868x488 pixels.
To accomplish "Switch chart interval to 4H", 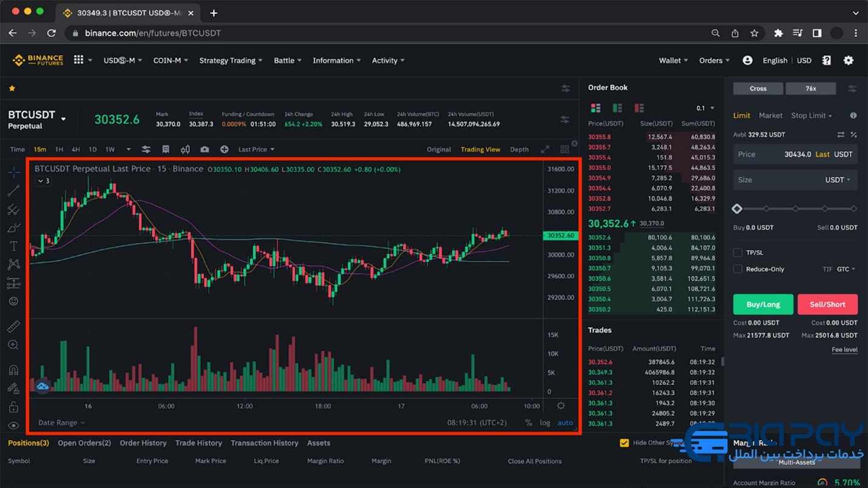I will (x=76, y=149).
